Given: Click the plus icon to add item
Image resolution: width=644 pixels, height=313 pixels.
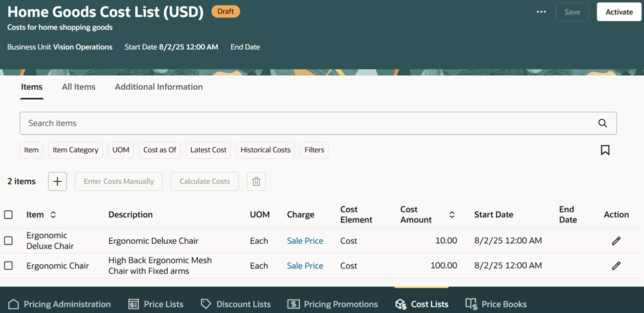Looking at the screenshot, I should 57,181.
